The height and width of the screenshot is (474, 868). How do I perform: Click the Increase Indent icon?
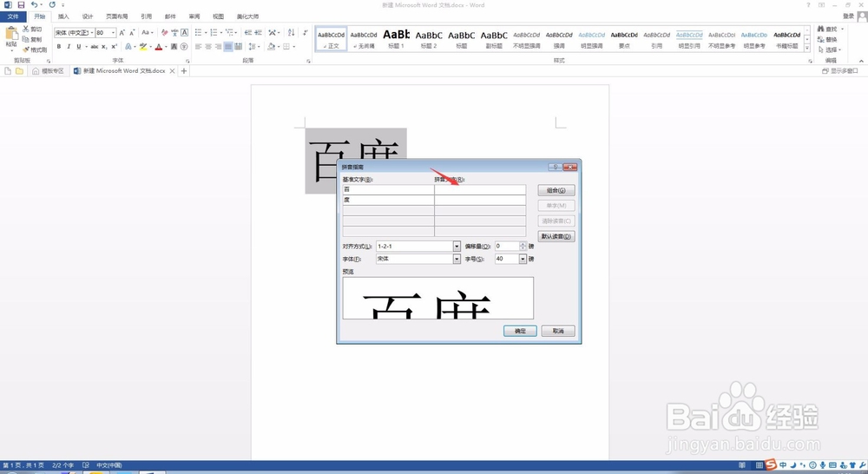pos(258,33)
